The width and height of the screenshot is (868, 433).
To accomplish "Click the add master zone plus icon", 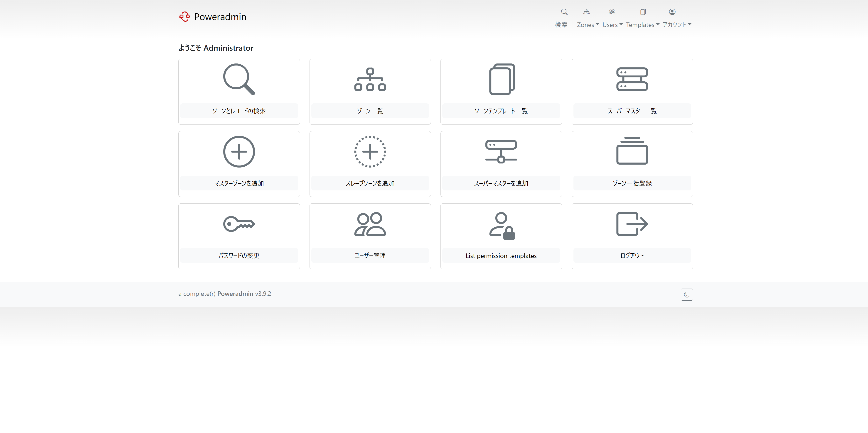I will pos(239,151).
